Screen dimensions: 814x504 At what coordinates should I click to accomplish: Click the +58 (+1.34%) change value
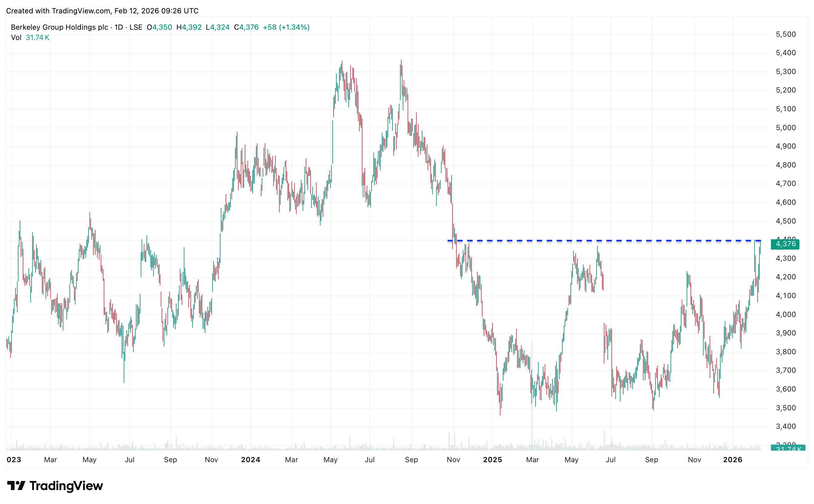click(286, 27)
